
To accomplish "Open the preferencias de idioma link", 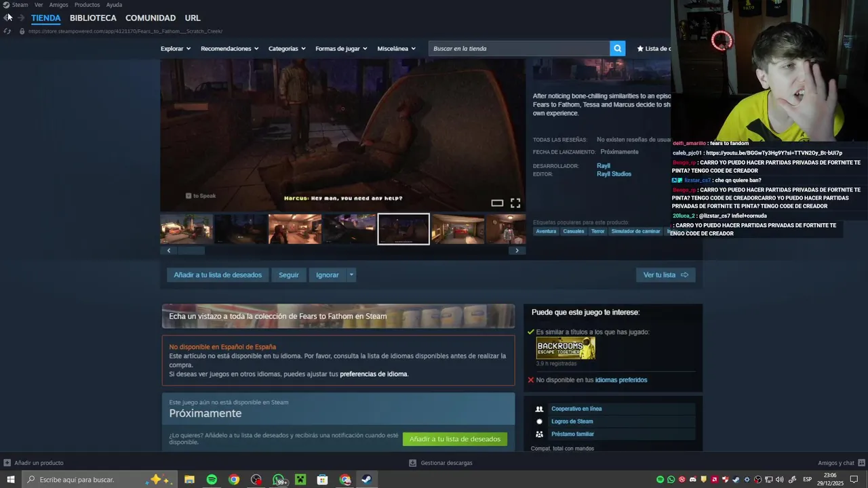I will click(374, 374).
